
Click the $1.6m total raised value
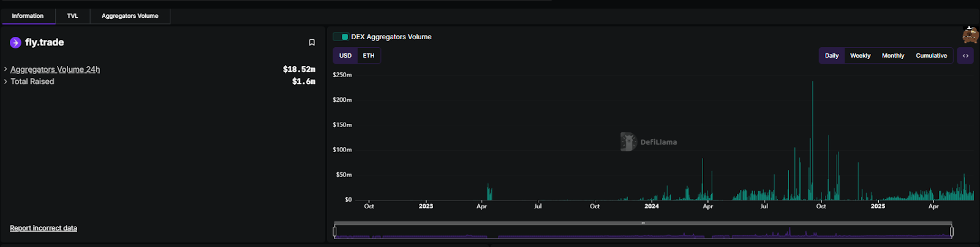[x=304, y=82]
